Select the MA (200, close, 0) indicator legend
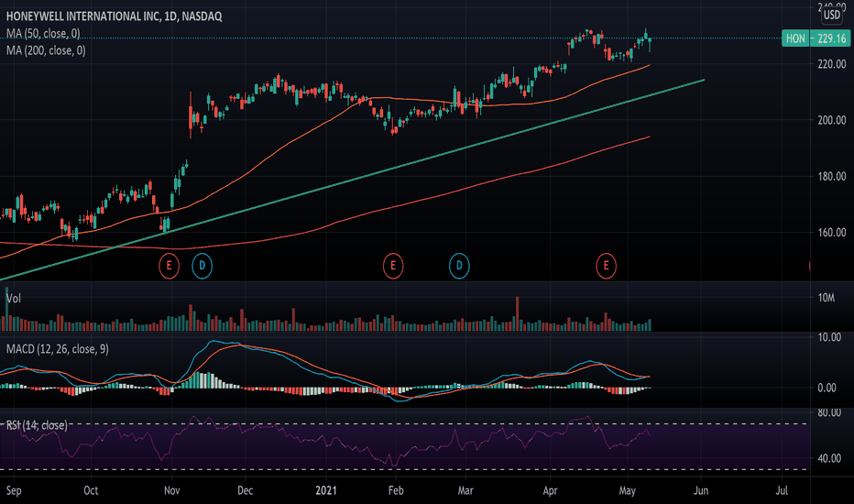This screenshot has width=854, height=504. click(x=46, y=50)
